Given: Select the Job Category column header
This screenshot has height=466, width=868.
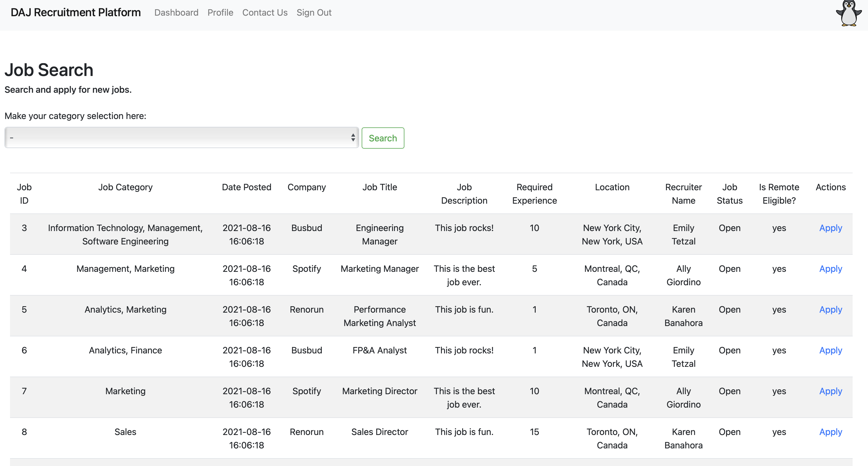Looking at the screenshot, I should tap(125, 187).
